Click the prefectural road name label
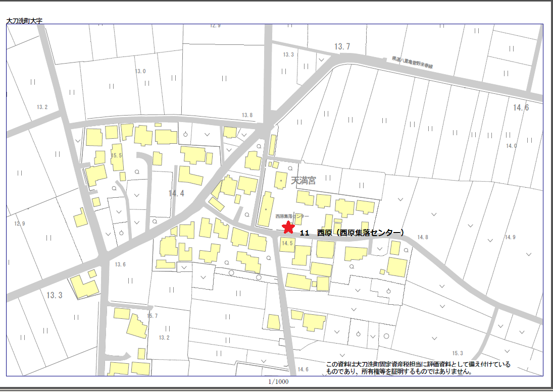This screenshot has width=553, height=392. pos(413,63)
